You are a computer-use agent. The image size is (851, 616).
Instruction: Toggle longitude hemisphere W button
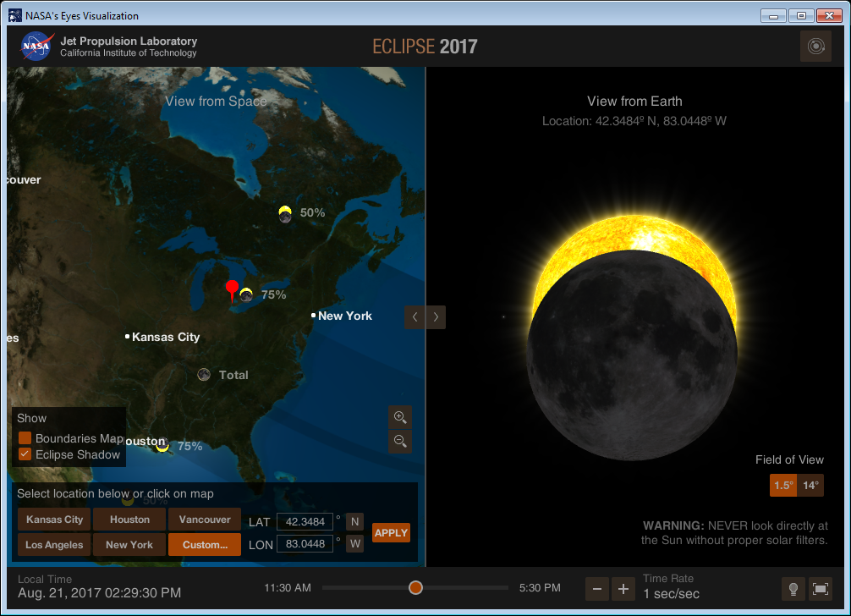point(354,544)
